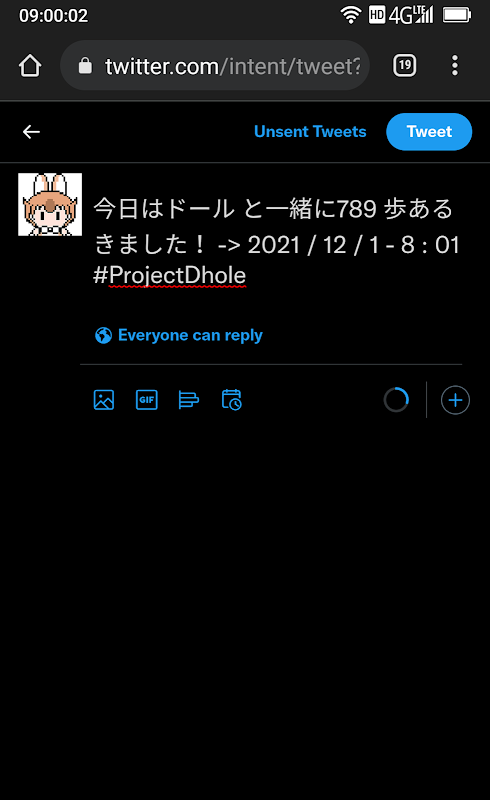The width and height of the screenshot is (490, 800).
Task: Click the character count progress circle
Action: coord(397,400)
